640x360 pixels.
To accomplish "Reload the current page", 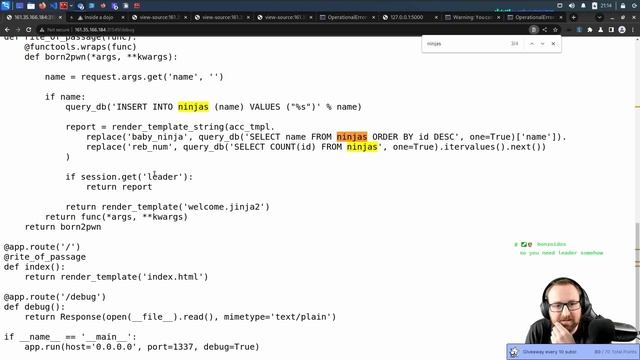I will [29, 30].
